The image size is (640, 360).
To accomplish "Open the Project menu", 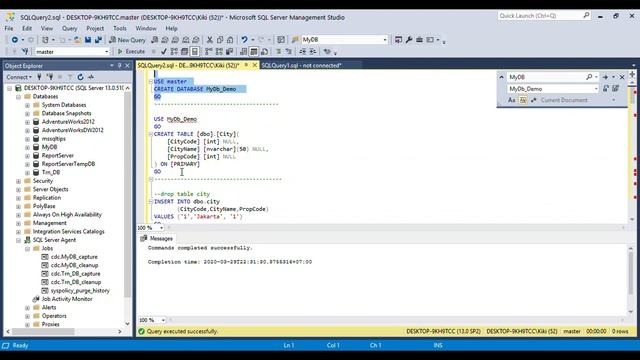I will [95, 28].
